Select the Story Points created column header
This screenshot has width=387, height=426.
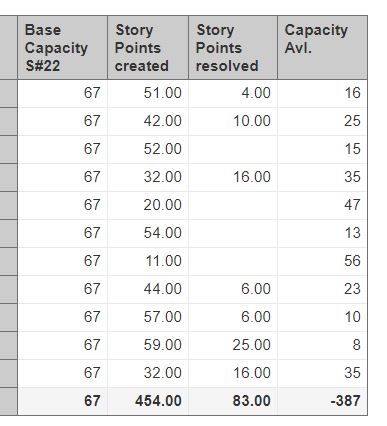click(x=148, y=47)
